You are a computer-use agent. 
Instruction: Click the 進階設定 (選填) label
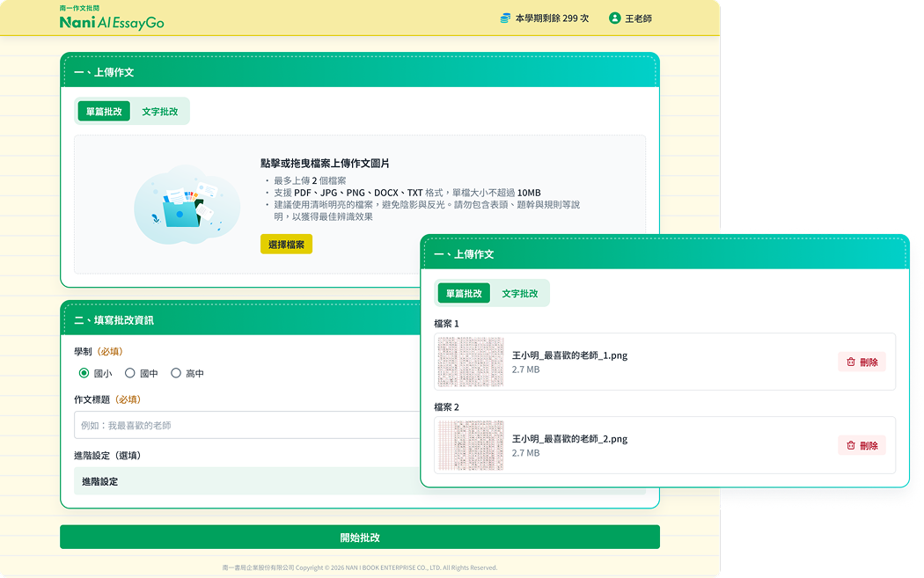(x=107, y=456)
